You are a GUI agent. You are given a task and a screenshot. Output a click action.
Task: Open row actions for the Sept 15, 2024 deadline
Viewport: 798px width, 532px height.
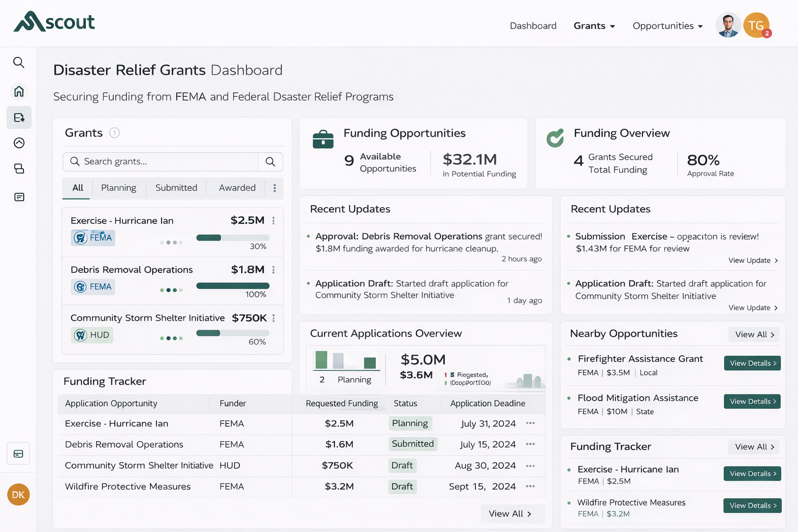pyautogui.click(x=530, y=486)
